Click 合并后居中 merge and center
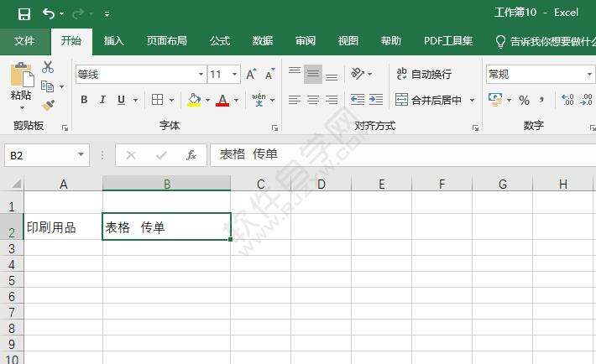 (x=428, y=100)
